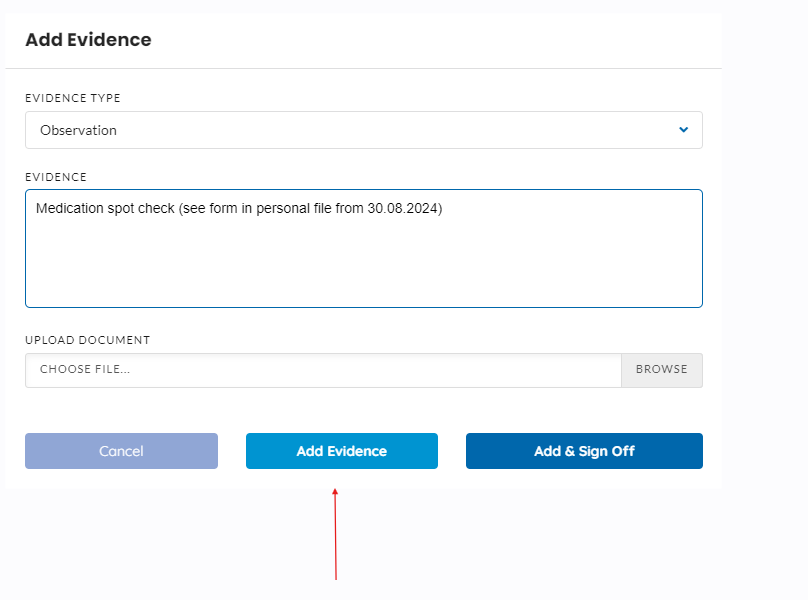Screen dimensions: 808x600
Task: Click the Add Evidence dialog heading
Action: (x=89, y=40)
